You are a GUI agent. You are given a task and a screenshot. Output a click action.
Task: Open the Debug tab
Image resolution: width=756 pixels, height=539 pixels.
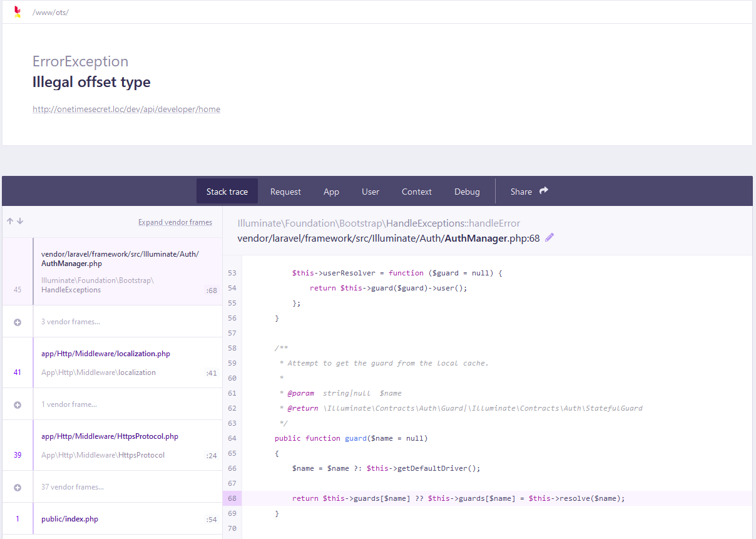tap(467, 192)
